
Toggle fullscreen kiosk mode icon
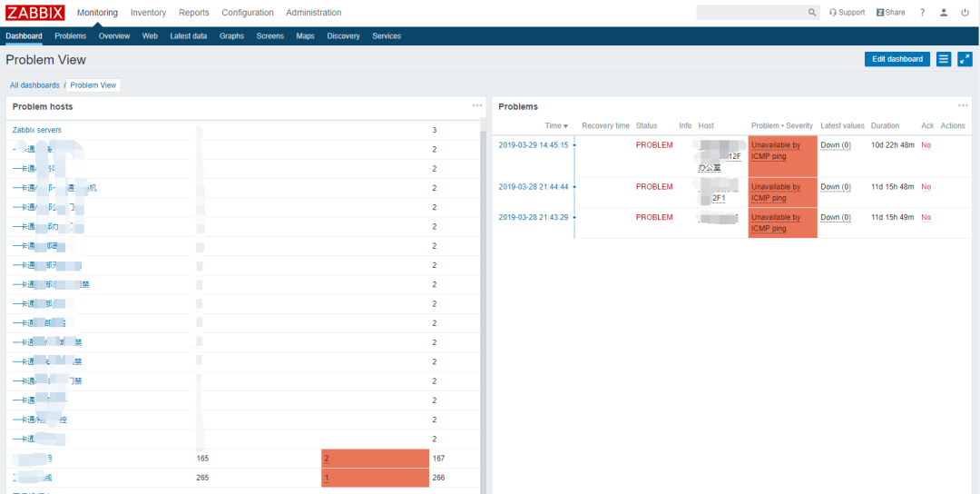coord(965,59)
